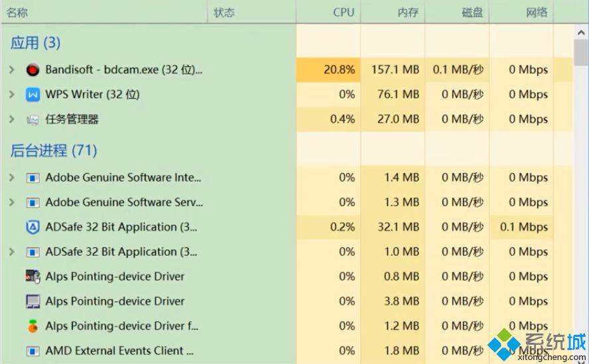Expand the Adobe Genuine Software Serv... entry
The height and width of the screenshot is (364, 589).
coord(12,202)
